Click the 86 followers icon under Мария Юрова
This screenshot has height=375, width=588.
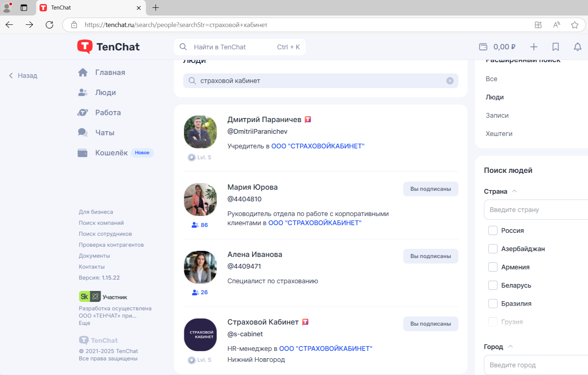point(195,225)
